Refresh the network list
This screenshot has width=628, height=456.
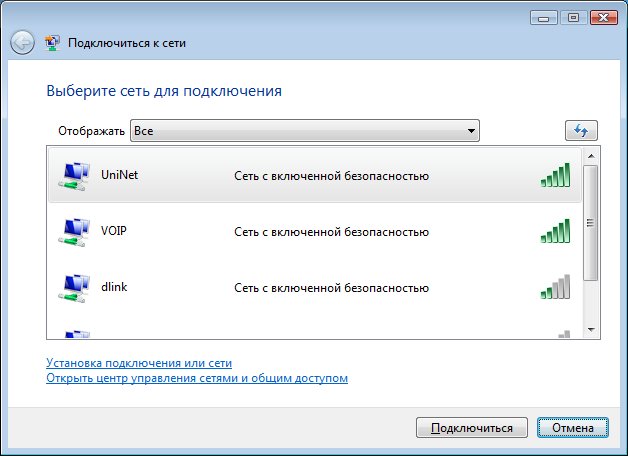click(x=580, y=131)
